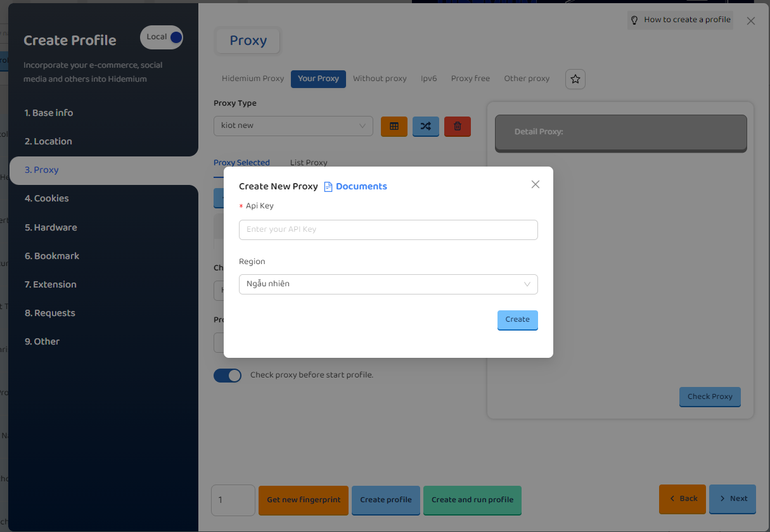Click the red trash delete icon button
770x532 pixels.
[457, 126]
